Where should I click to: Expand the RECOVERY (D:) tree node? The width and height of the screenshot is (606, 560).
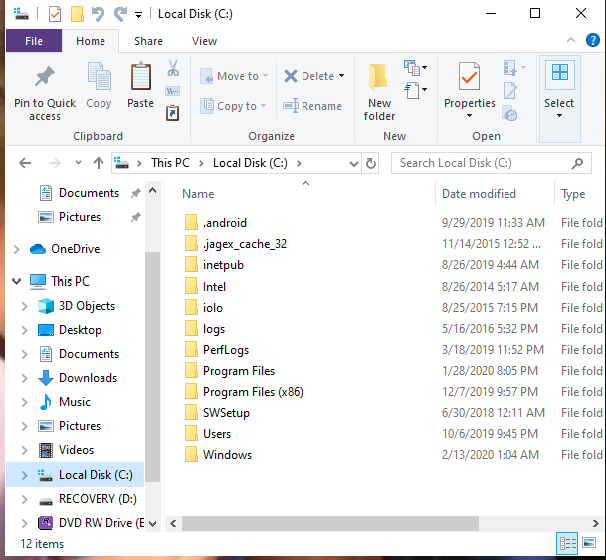coord(24,499)
